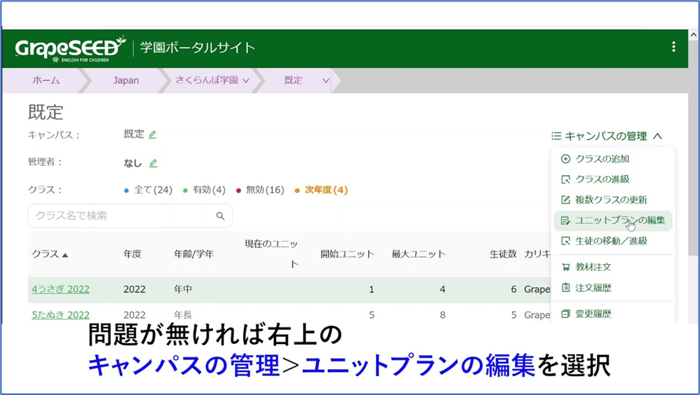700x395 pixels.
Task: Select 複数クラスの更新 menu item
Action: 612,200
